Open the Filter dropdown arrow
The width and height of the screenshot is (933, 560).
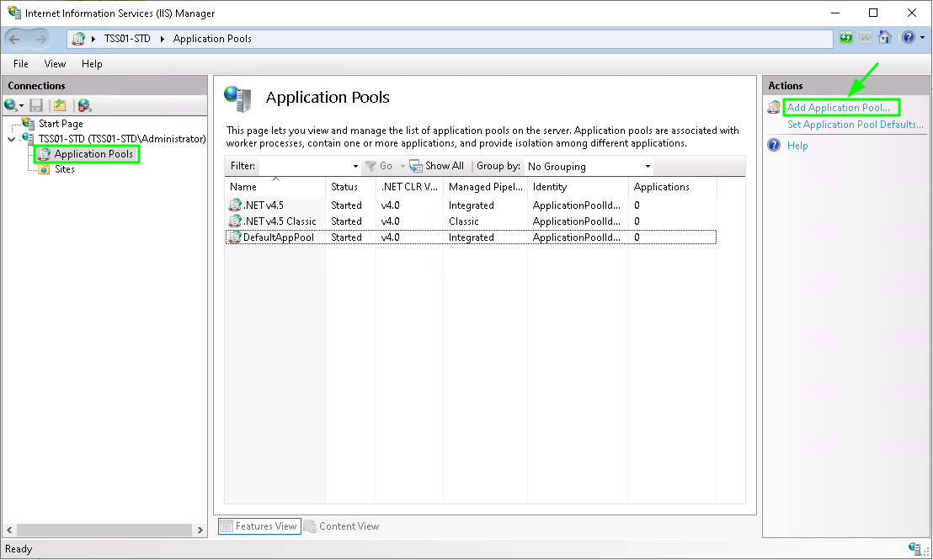355,166
